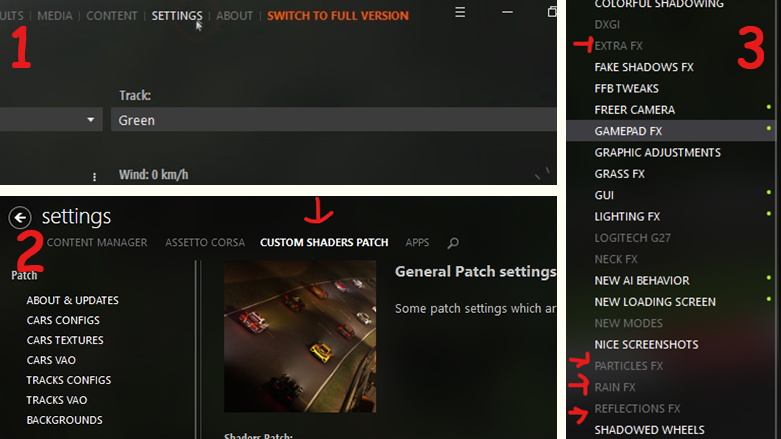
Task: Click the search magnifier icon in settings tabs
Action: point(453,243)
